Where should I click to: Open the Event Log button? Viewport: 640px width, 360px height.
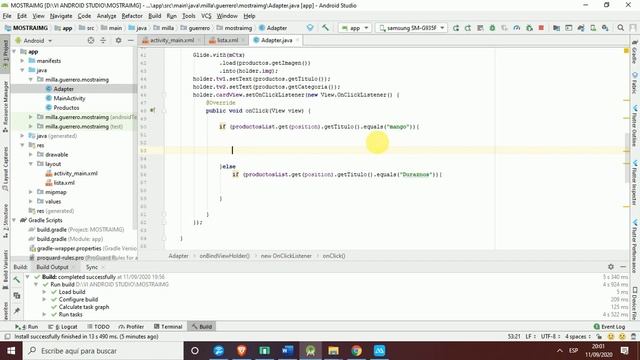coord(609,327)
